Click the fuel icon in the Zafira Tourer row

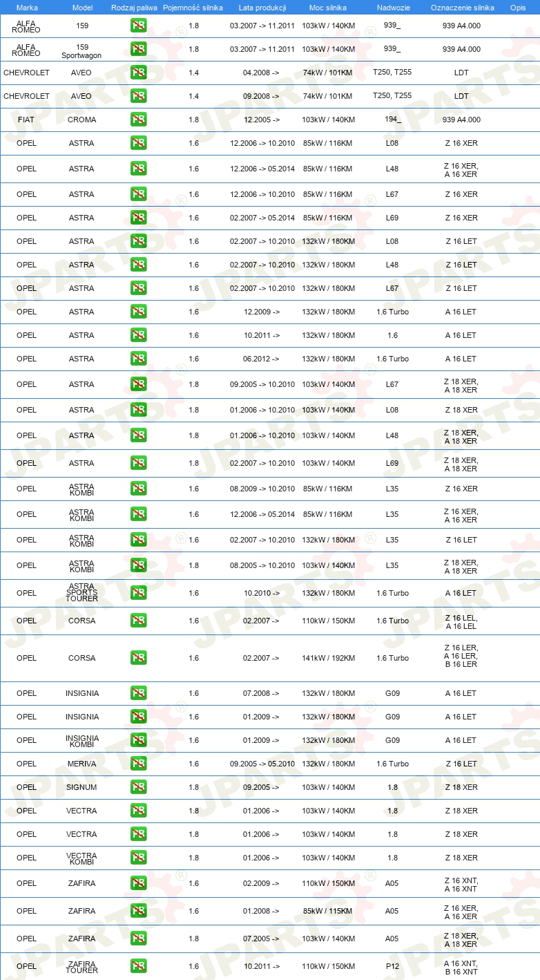pyautogui.click(x=138, y=966)
